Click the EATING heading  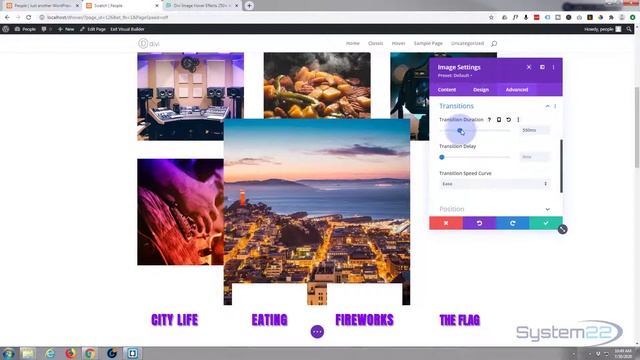pyautogui.click(x=269, y=320)
